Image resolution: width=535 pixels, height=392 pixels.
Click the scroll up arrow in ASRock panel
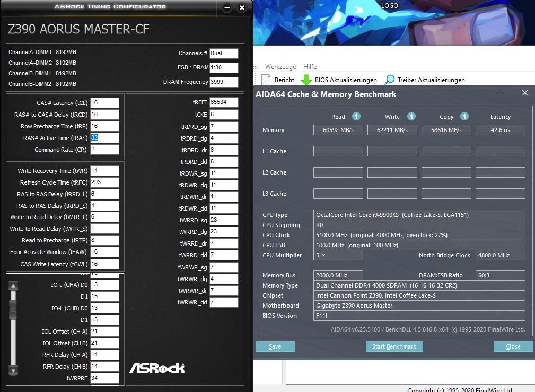(x=13, y=286)
